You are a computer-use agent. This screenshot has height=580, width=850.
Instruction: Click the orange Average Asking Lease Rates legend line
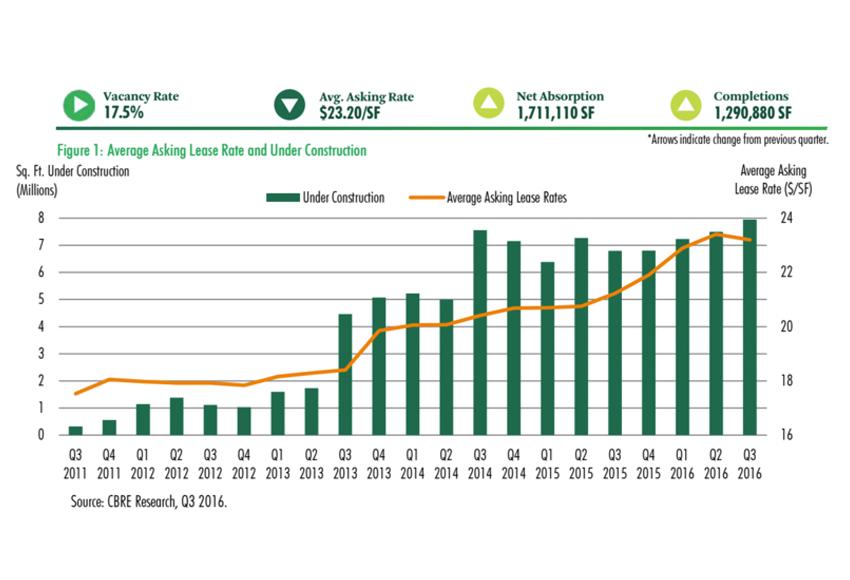(427, 198)
